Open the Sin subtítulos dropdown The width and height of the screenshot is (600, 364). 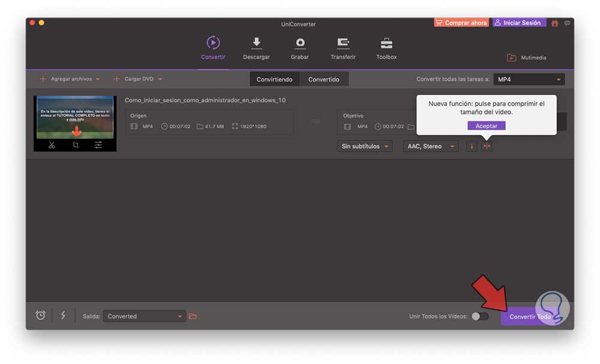365,146
